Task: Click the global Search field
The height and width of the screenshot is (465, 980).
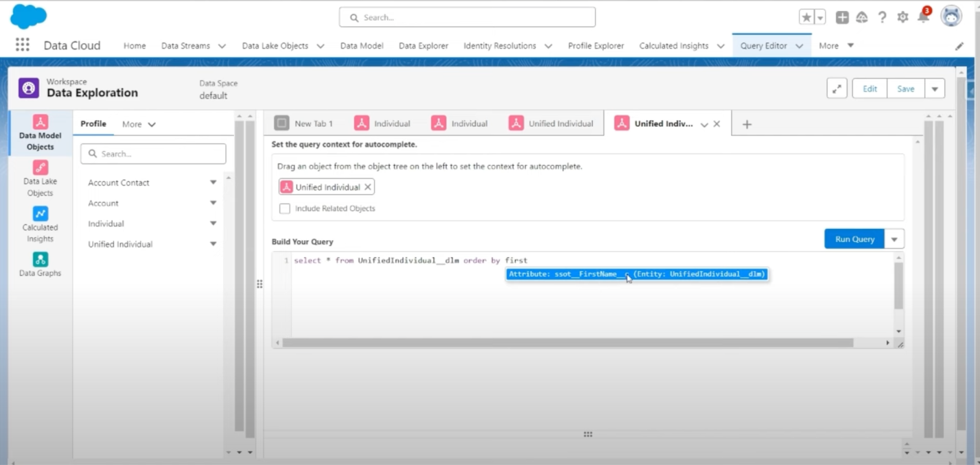Action: point(467,17)
